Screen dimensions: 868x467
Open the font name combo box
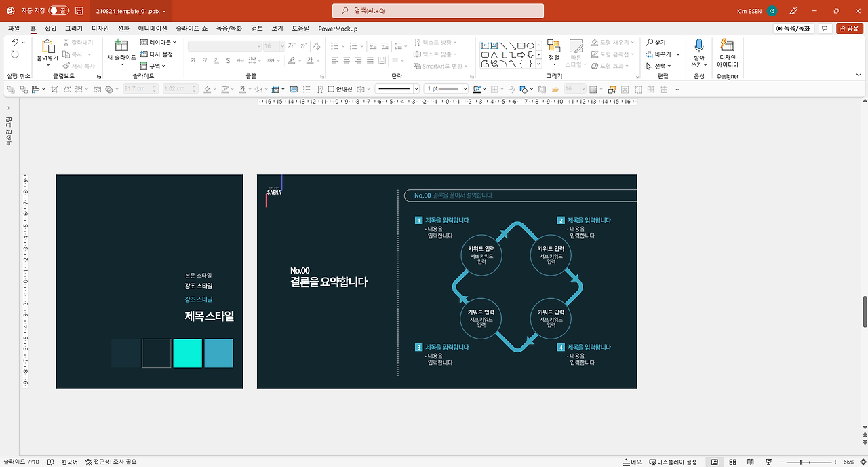[x=224, y=46]
